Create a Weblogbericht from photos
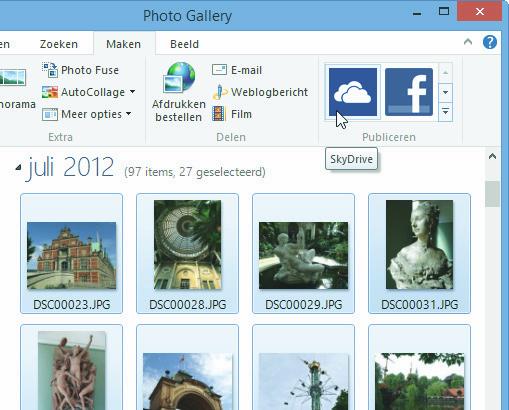 pyautogui.click(x=260, y=92)
